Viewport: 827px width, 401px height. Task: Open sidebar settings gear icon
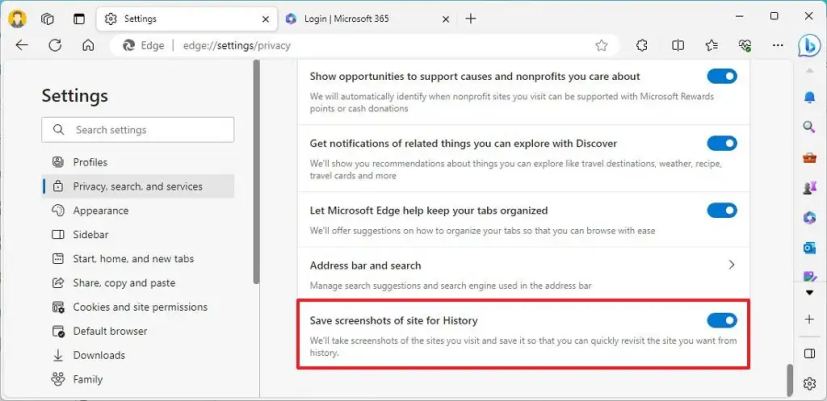(810, 384)
